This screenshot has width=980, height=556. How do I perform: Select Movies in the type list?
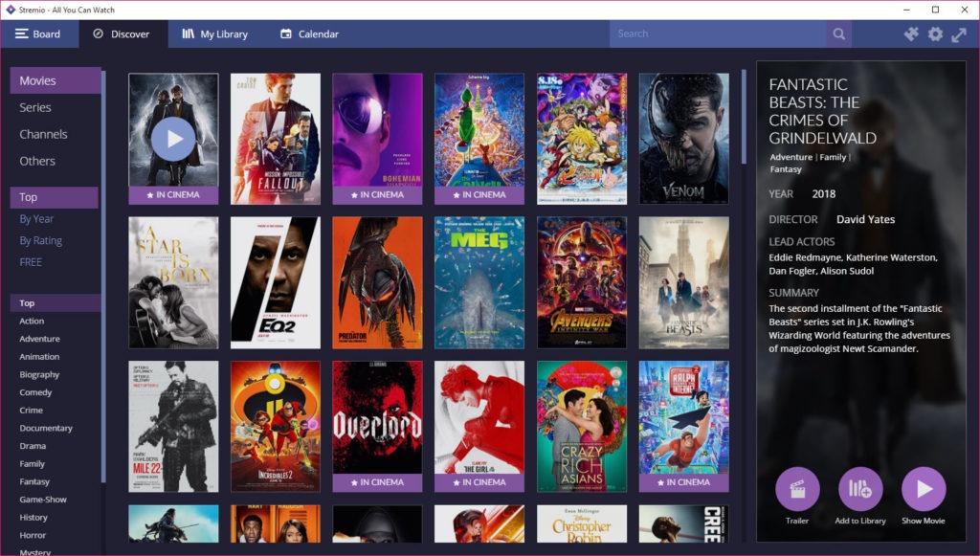click(x=55, y=80)
